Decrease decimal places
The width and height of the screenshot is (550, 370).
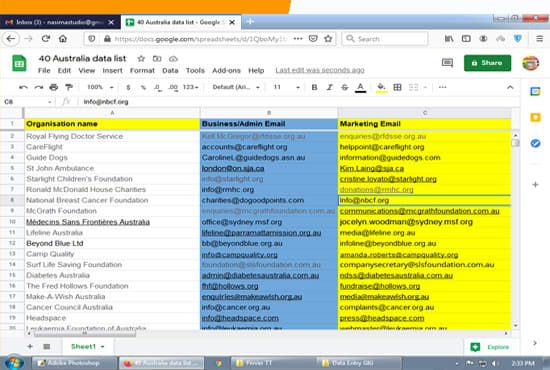click(158, 87)
